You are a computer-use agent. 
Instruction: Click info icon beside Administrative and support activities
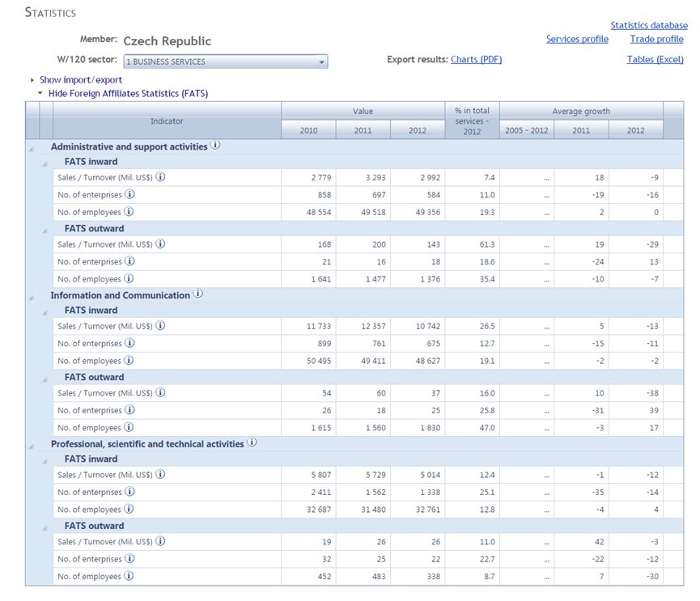(215, 145)
